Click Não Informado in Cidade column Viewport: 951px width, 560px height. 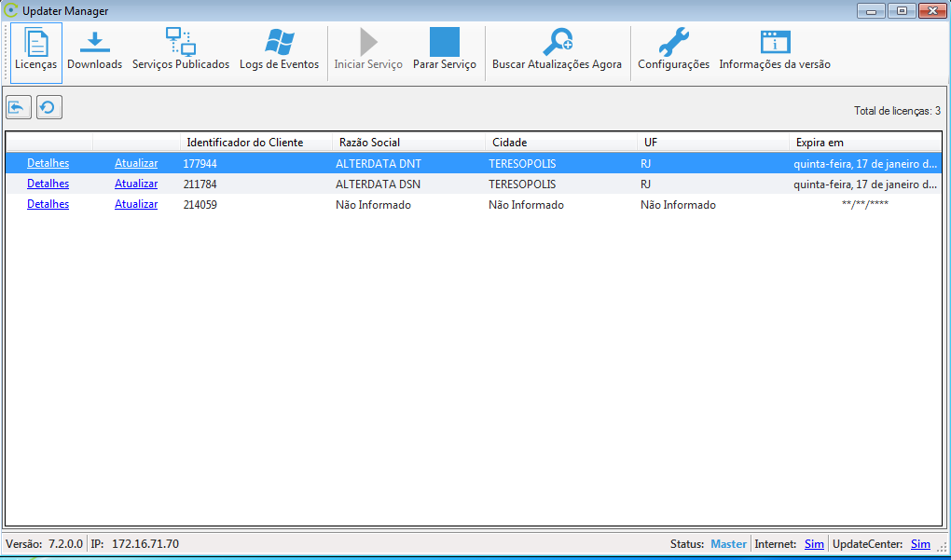pyautogui.click(x=526, y=205)
